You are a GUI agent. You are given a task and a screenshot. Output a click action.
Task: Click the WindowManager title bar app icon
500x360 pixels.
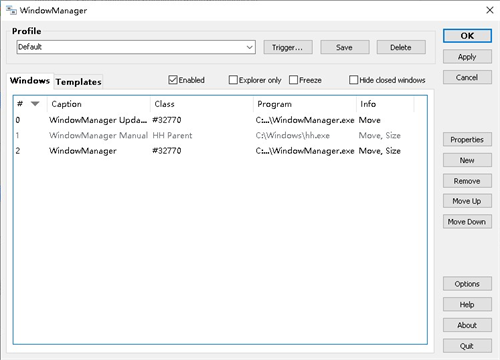(11, 10)
